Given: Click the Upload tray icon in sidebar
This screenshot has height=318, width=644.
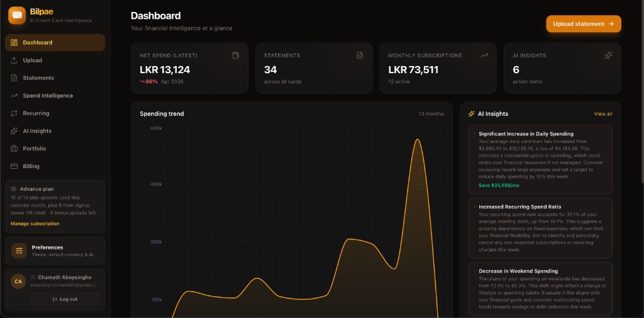Looking at the screenshot, I should coord(14,60).
